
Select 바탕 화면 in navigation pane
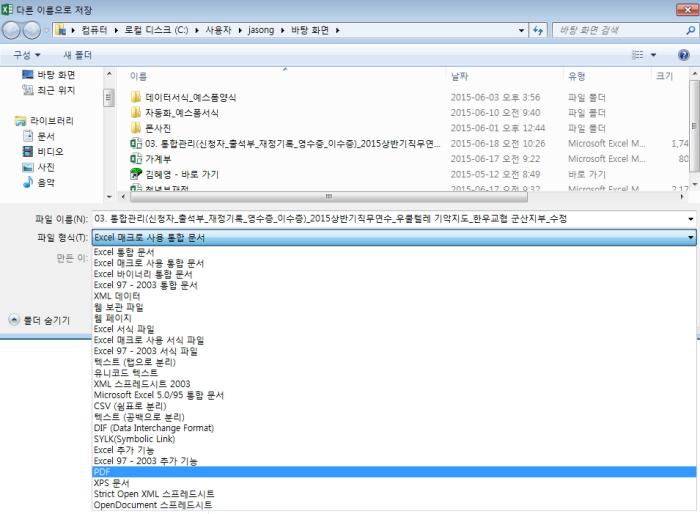[x=56, y=75]
